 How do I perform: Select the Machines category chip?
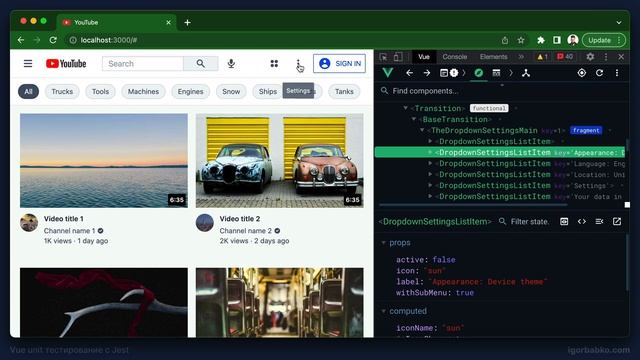143,91
